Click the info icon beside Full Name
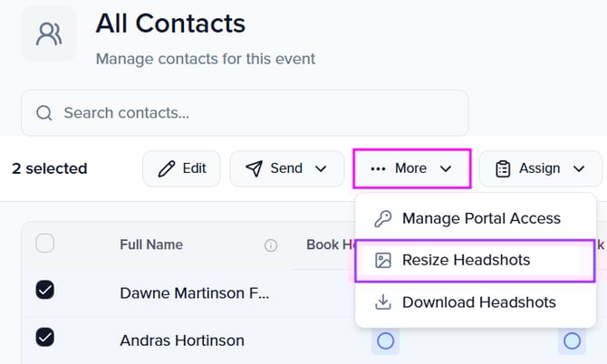607x364 pixels. tap(270, 244)
